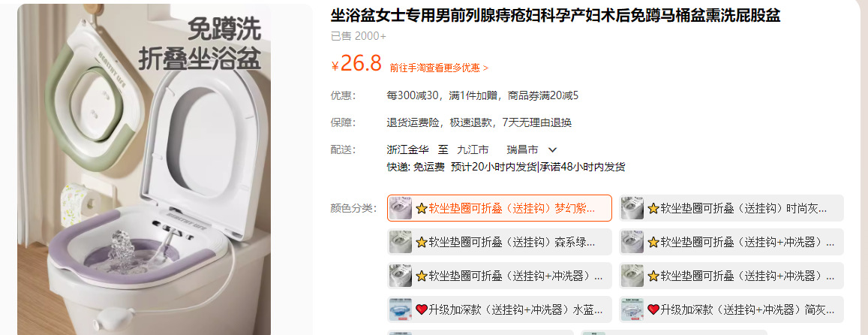Click the star icon on 森系绿 option
Image resolution: width=868 pixels, height=335 pixels.
(x=422, y=243)
